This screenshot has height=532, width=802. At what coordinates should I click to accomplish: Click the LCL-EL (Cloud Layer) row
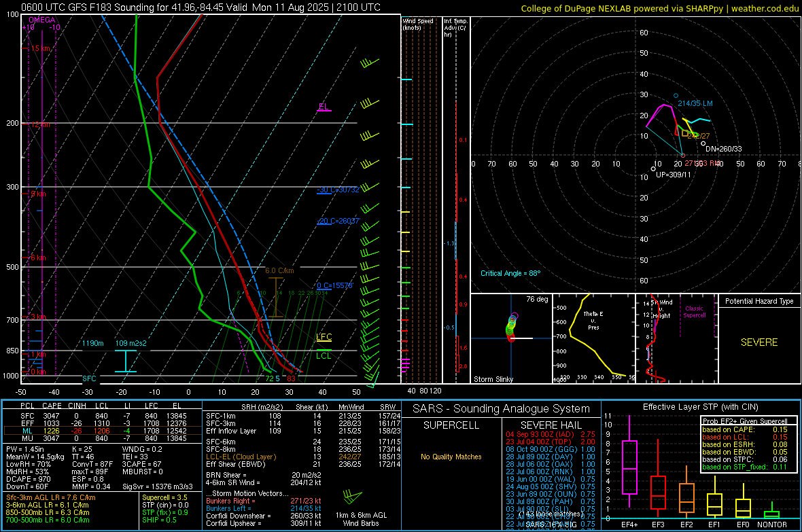[x=303, y=457]
